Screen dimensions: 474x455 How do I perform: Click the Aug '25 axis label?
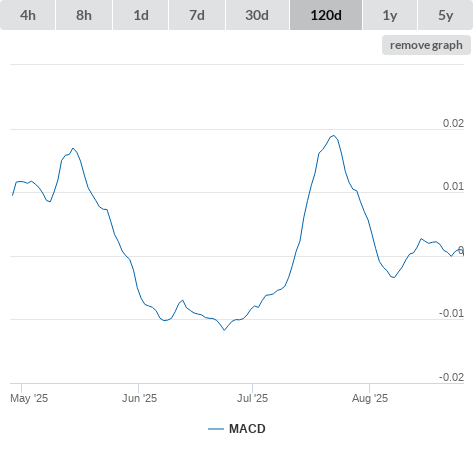tap(370, 398)
